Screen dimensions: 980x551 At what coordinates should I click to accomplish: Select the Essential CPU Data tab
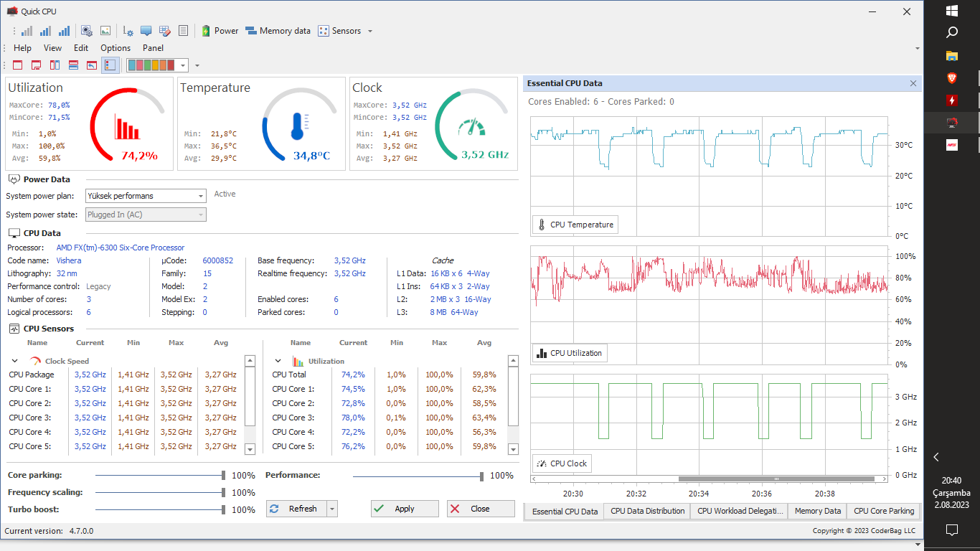pyautogui.click(x=565, y=512)
